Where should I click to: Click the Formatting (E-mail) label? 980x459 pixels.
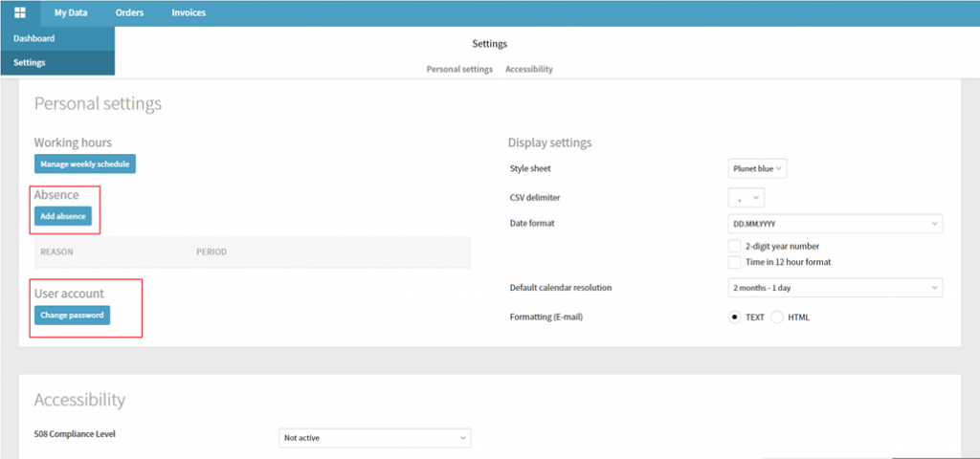click(x=546, y=317)
